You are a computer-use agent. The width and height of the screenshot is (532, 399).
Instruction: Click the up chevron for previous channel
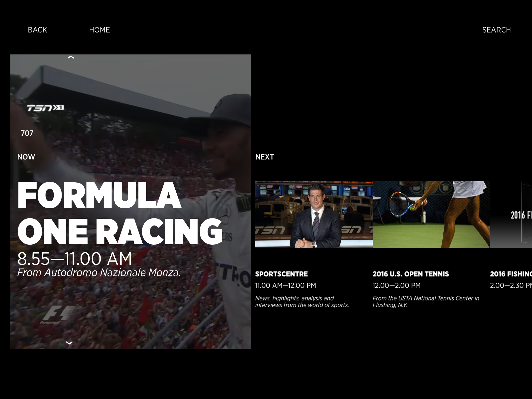coord(71,57)
